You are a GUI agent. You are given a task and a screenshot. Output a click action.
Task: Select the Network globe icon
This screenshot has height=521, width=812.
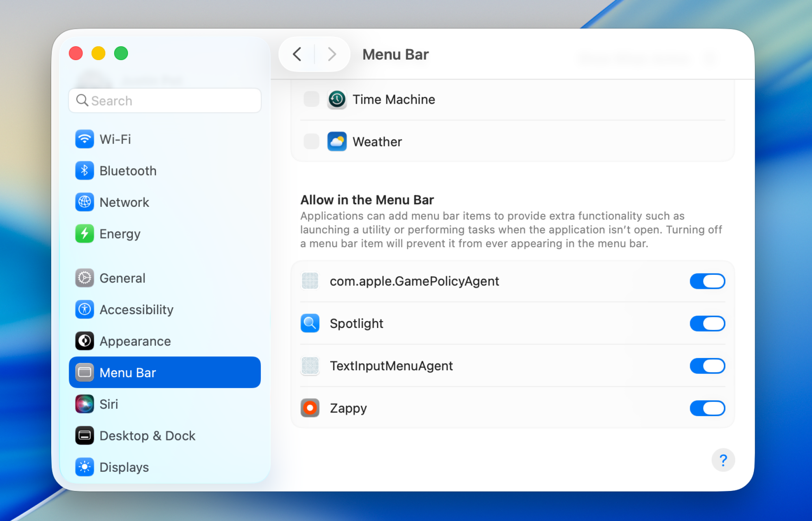coord(84,202)
